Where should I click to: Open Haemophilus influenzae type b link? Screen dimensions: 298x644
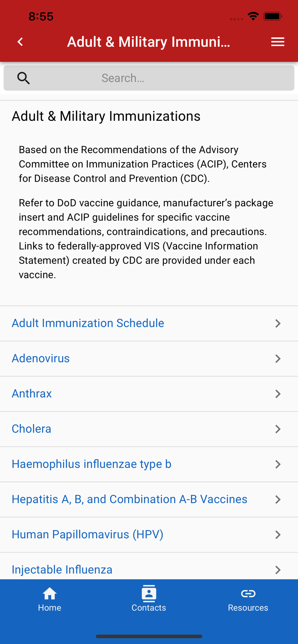pyautogui.click(x=92, y=464)
